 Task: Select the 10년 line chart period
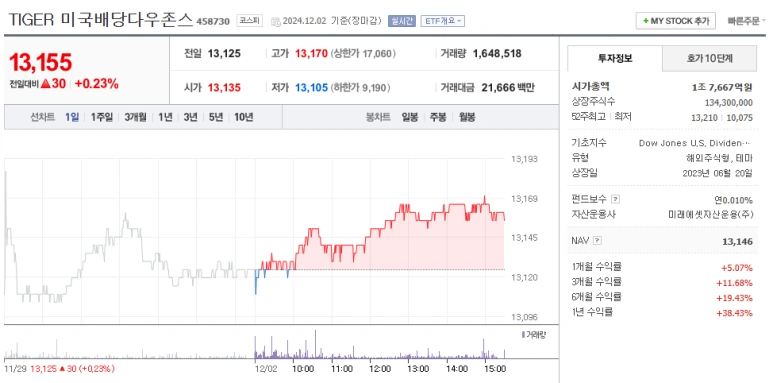point(243,117)
